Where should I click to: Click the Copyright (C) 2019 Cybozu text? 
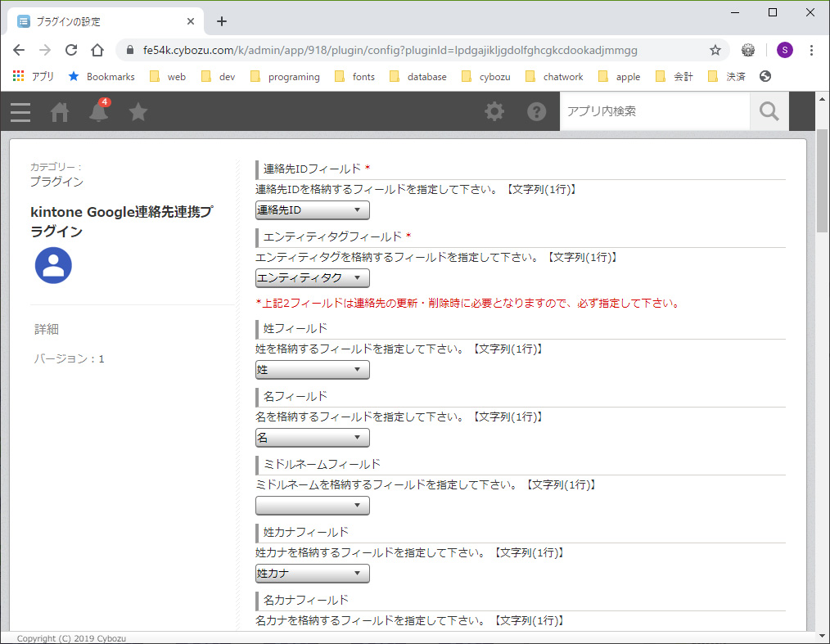coord(71,638)
